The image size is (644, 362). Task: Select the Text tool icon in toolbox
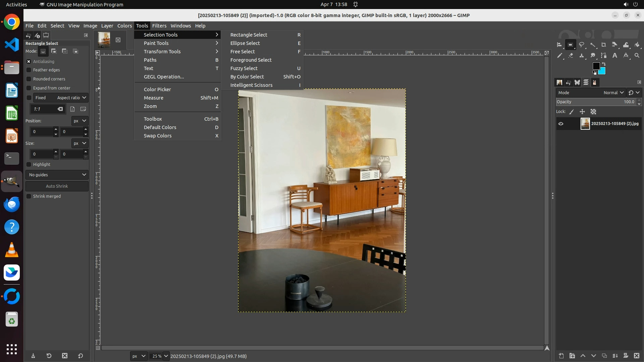click(x=615, y=56)
